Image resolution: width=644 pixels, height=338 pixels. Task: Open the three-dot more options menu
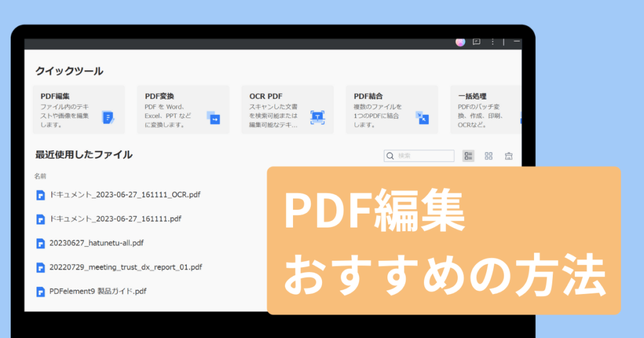(x=492, y=41)
